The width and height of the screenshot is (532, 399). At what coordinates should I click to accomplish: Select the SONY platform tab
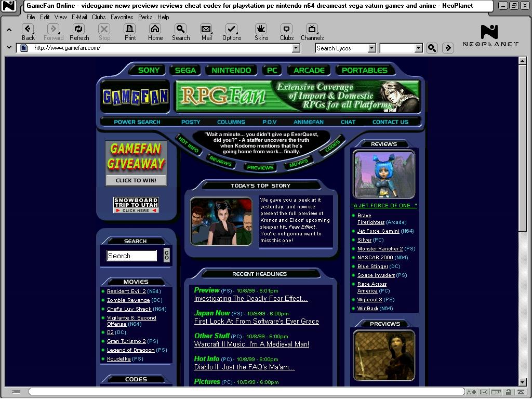click(148, 70)
